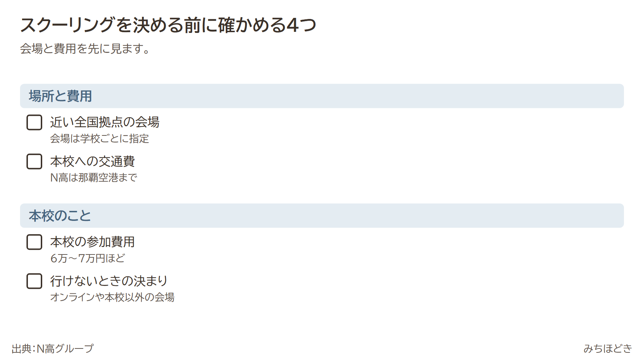Click the 会場は学校ごとに指定 description

[99, 139]
